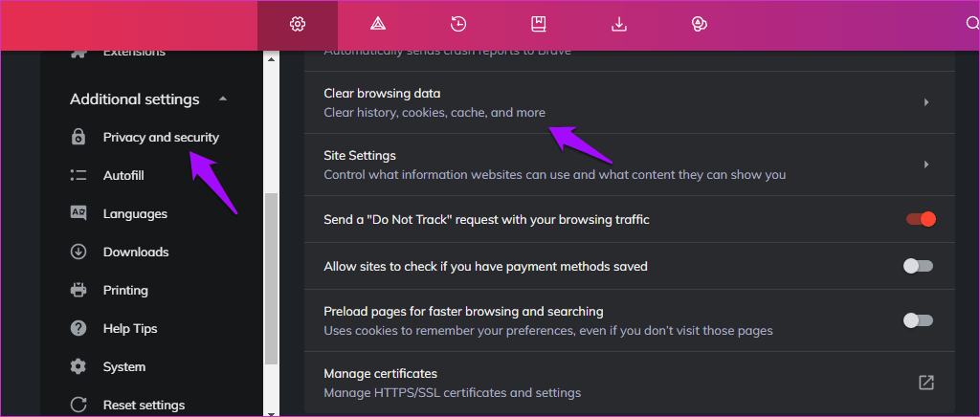Select Privacy and security in sidebar
The height and width of the screenshot is (417, 980).
(161, 138)
